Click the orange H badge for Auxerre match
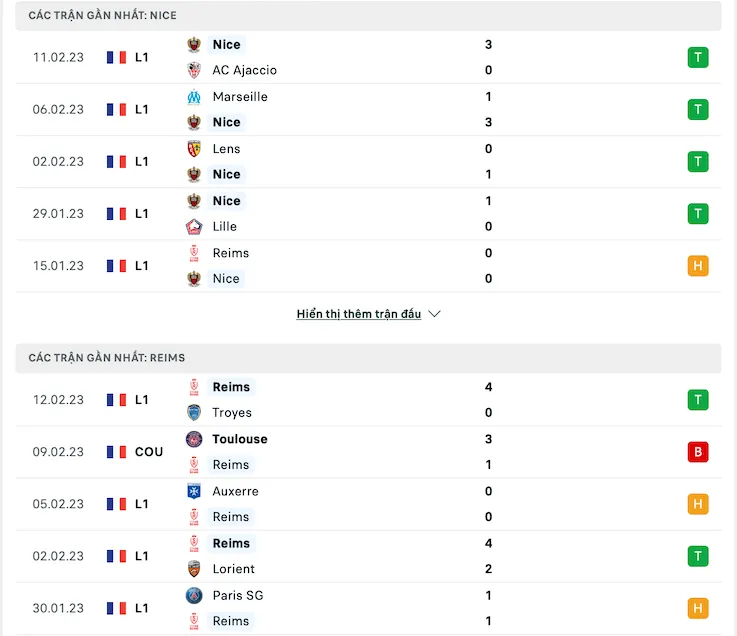 click(698, 504)
